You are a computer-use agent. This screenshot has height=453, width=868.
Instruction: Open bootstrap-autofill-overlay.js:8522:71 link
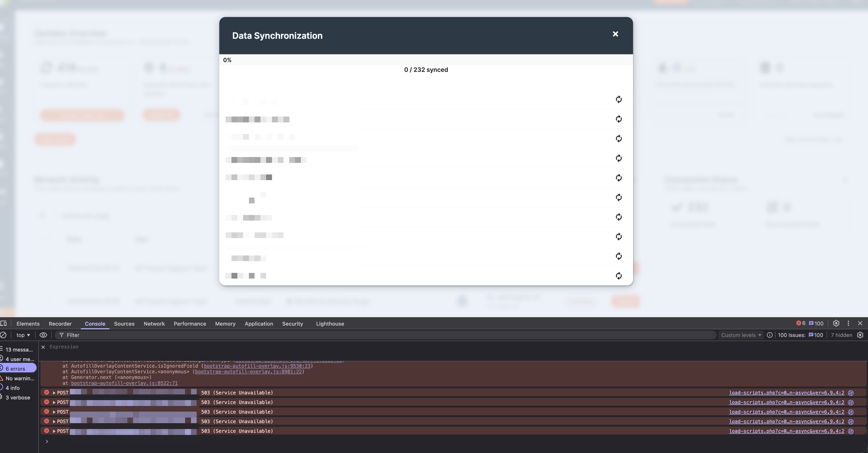[x=124, y=383]
